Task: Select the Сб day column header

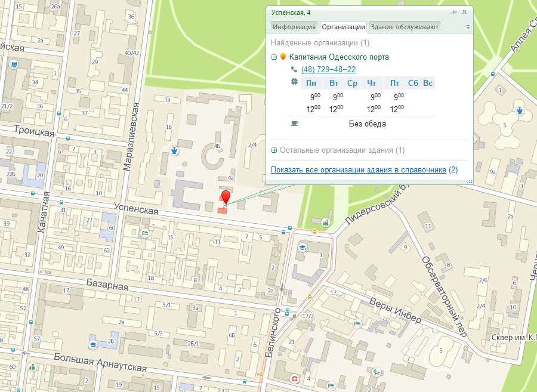Action: point(413,83)
